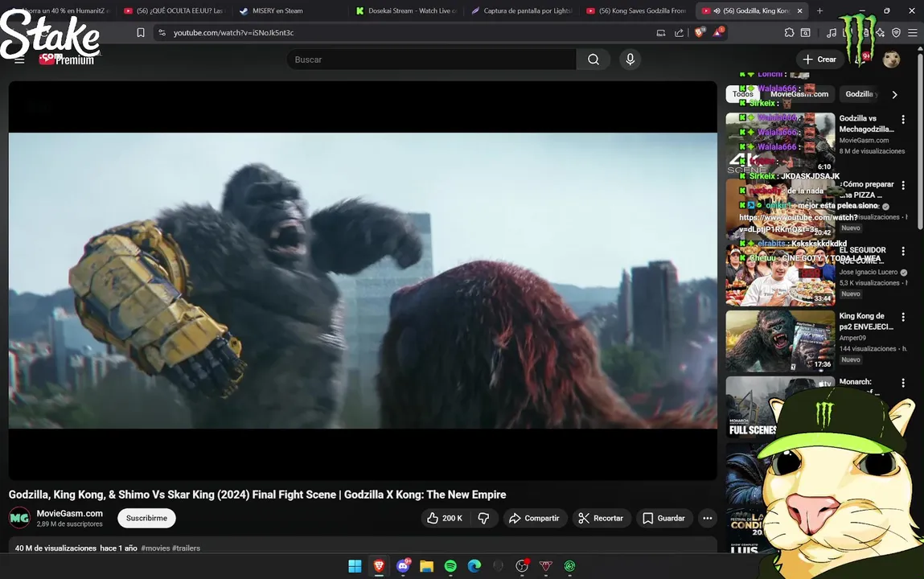Start voice search with the microphone icon

(630, 60)
